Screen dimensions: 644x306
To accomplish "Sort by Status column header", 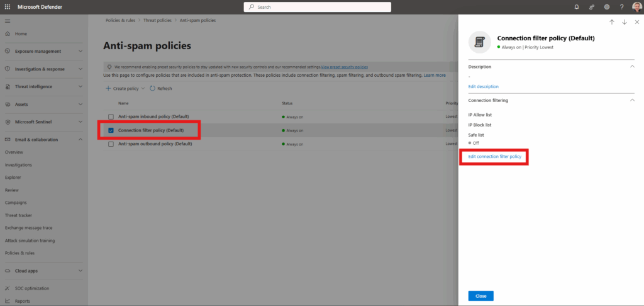I will coord(287,103).
